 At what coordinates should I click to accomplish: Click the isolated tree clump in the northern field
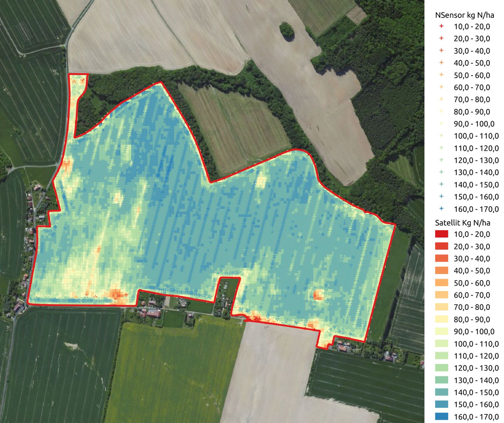click(286, 30)
